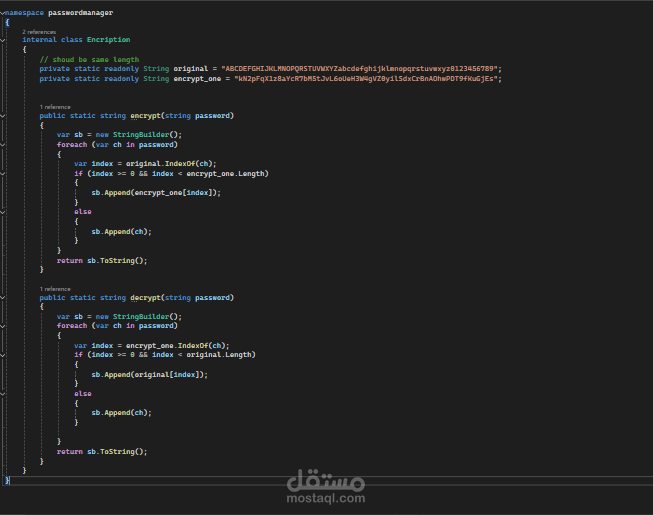Click the namespace name passwordmanager
The image size is (653, 515).
[x=80, y=13]
